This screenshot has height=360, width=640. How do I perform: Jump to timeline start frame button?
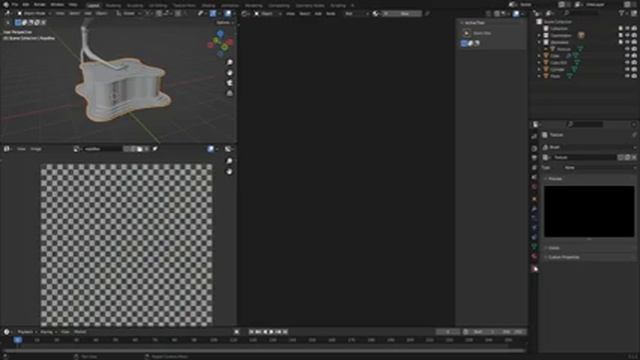tap(251, 332)
